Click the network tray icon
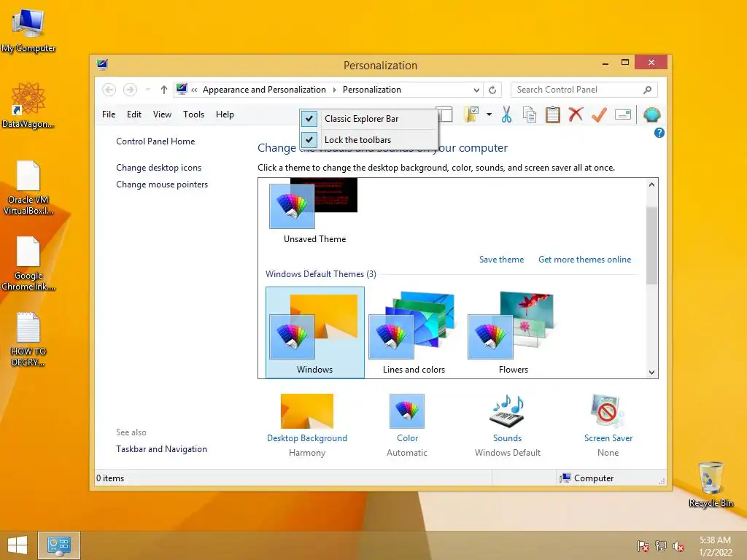The height and width of the screenshot is (560, 747). pyautogui.click(x=661, y=546)
